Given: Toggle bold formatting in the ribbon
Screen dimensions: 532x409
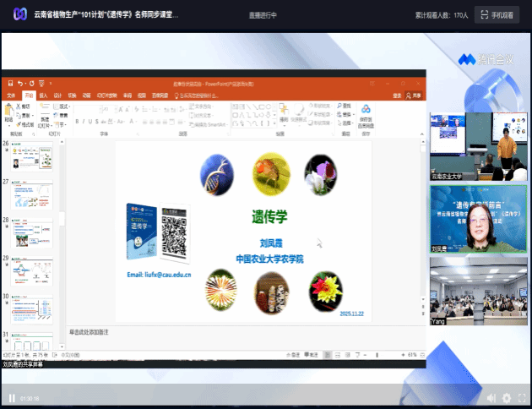Looking at the screenshot, I should point(76,121).
